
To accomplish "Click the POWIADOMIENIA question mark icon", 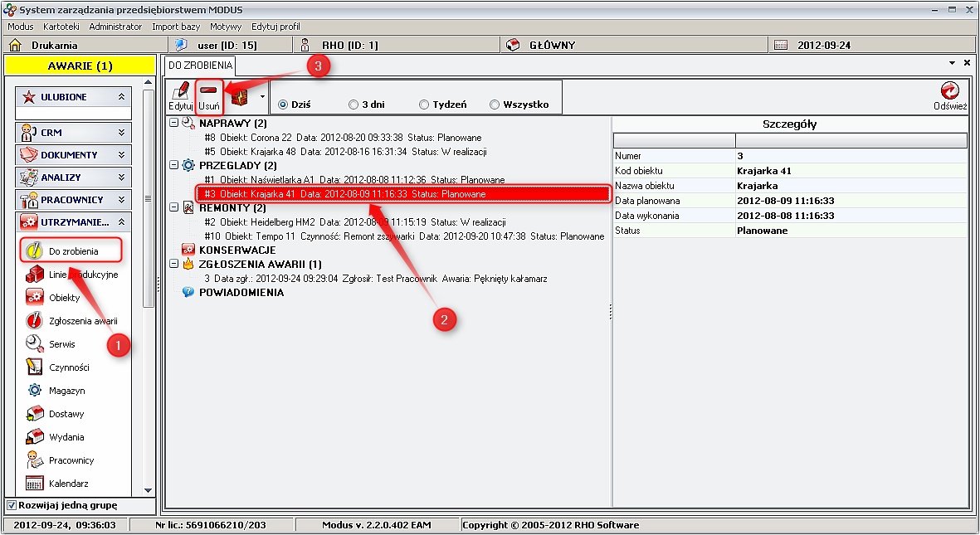I will [188, 292].
